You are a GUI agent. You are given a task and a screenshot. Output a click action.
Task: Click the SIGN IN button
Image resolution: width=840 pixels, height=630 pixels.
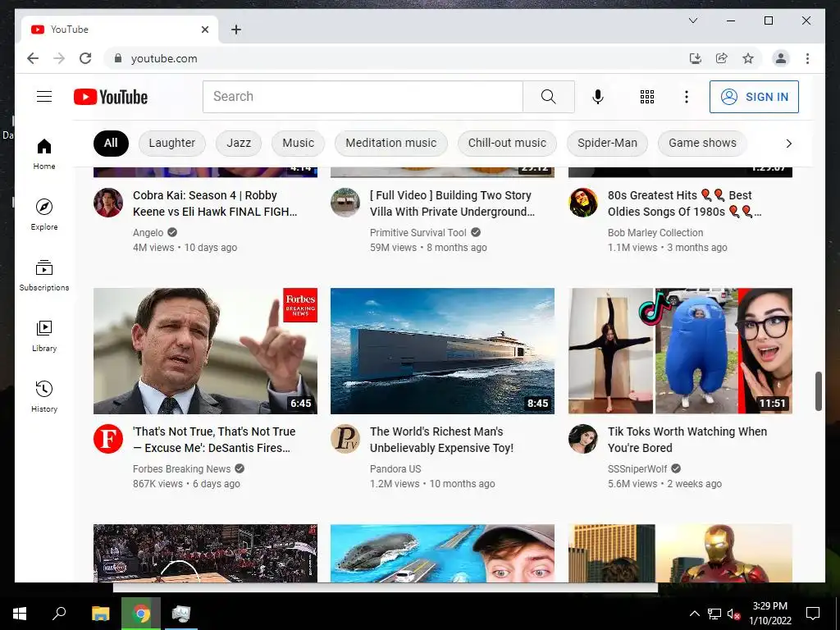pos(755,97)
